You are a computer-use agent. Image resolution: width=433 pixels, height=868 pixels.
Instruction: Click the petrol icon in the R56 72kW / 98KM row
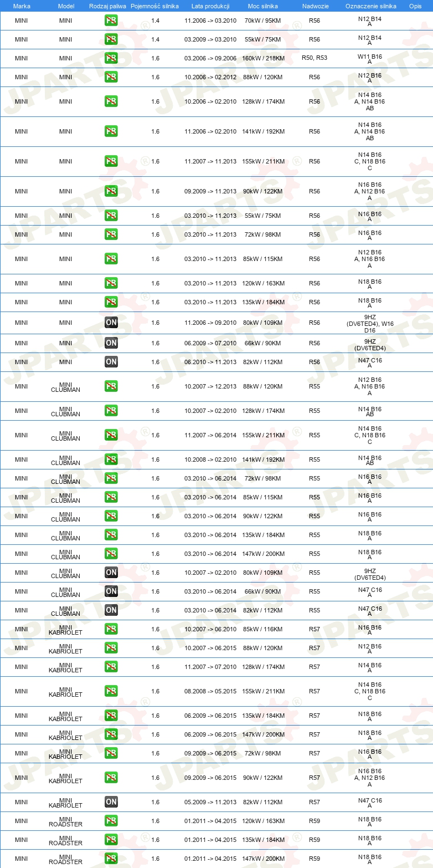(111, 234)
